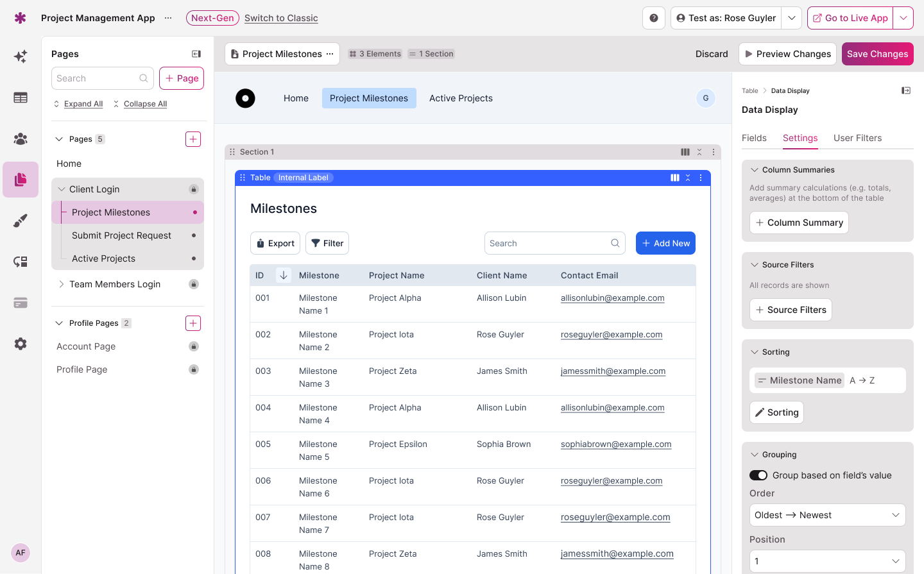Screen dimensions: 924x574
Task: Click the AI sparkle icon in sidebar
Action: [21, 56]
